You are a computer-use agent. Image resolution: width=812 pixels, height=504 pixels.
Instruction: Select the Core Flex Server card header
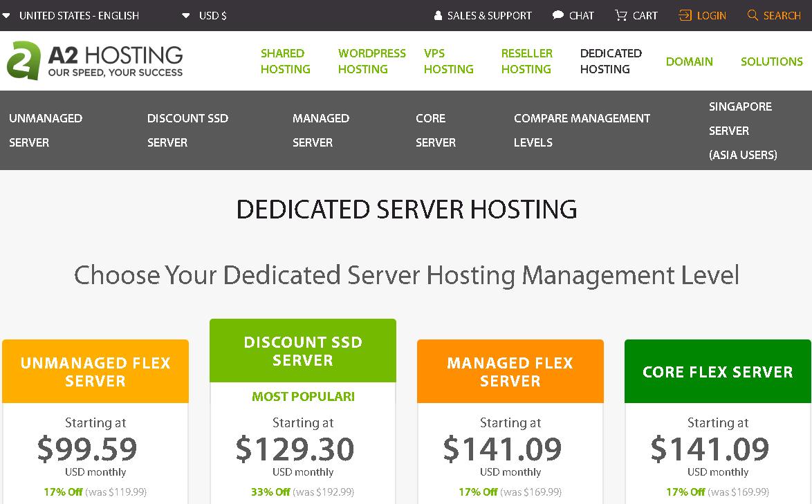(x=718, y=371)
